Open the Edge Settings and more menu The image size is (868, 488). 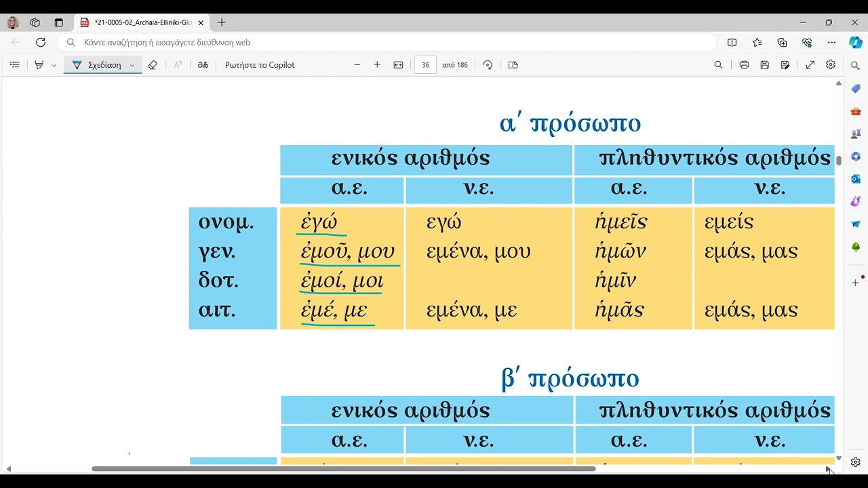(832, 42)
